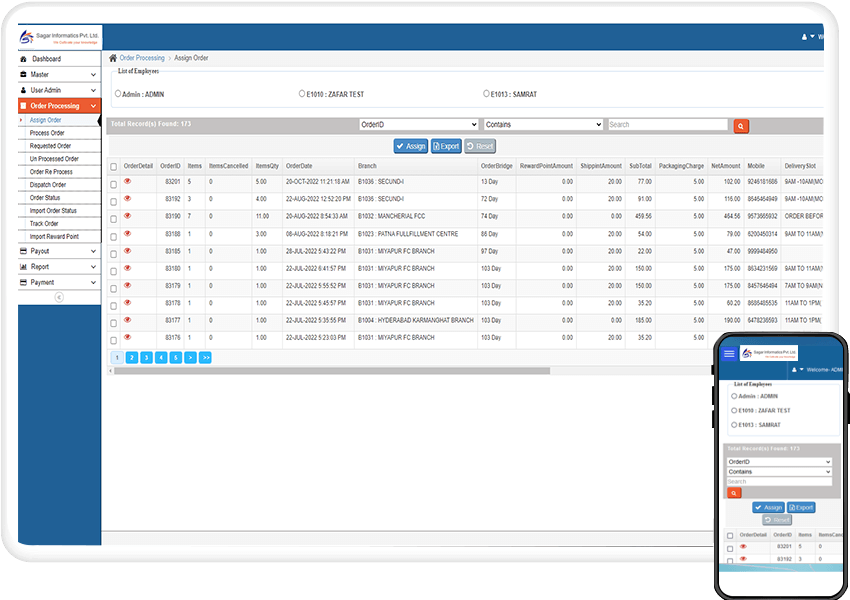The width and height of the screenshot is (850, 600).
Task: Check the select-all checkbox in the table header
Action: coord(113,166)
